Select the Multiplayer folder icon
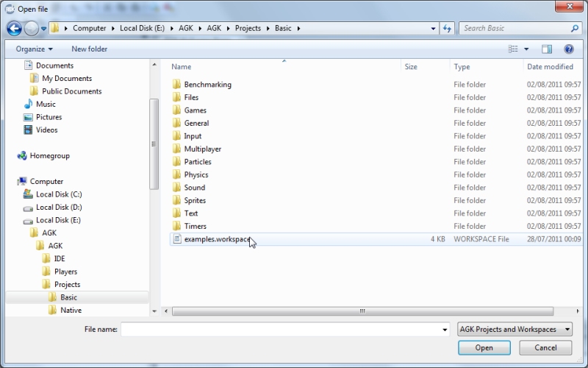Viewport: 588px width, 368px height. tap(176, 149)
